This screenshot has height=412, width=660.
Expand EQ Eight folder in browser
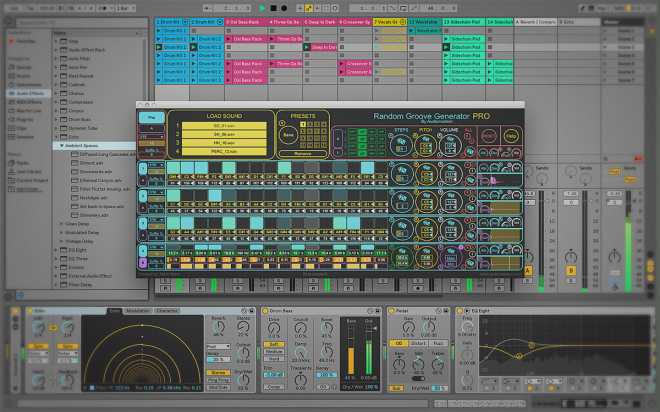pos(56,250)
